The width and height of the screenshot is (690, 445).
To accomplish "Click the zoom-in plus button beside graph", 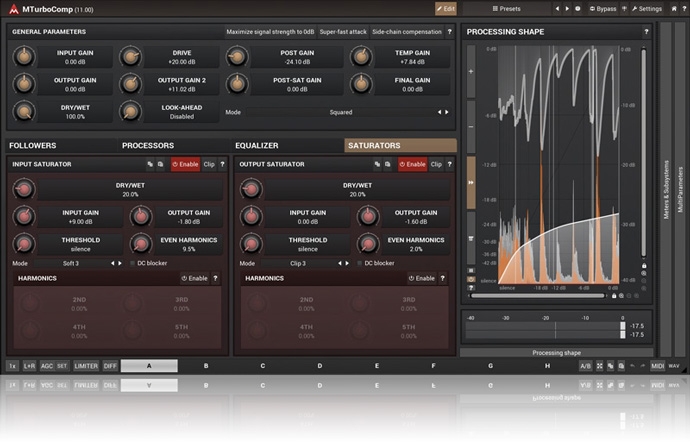I will tap(471, 73).
